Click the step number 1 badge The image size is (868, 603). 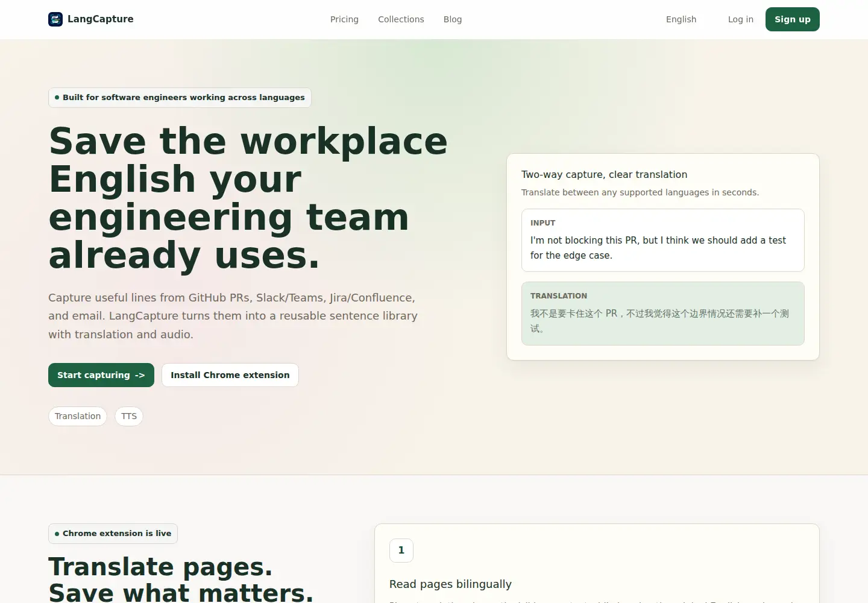tap(401, 551)
